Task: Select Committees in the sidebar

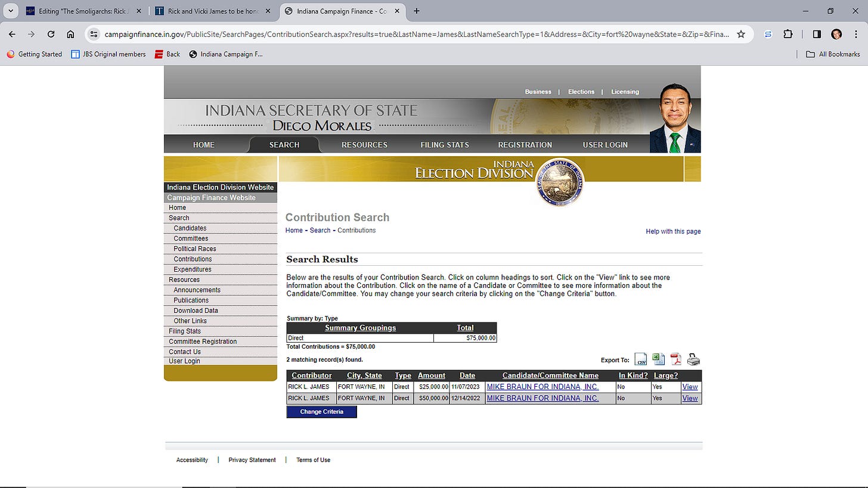Action: tap(191, 238)
